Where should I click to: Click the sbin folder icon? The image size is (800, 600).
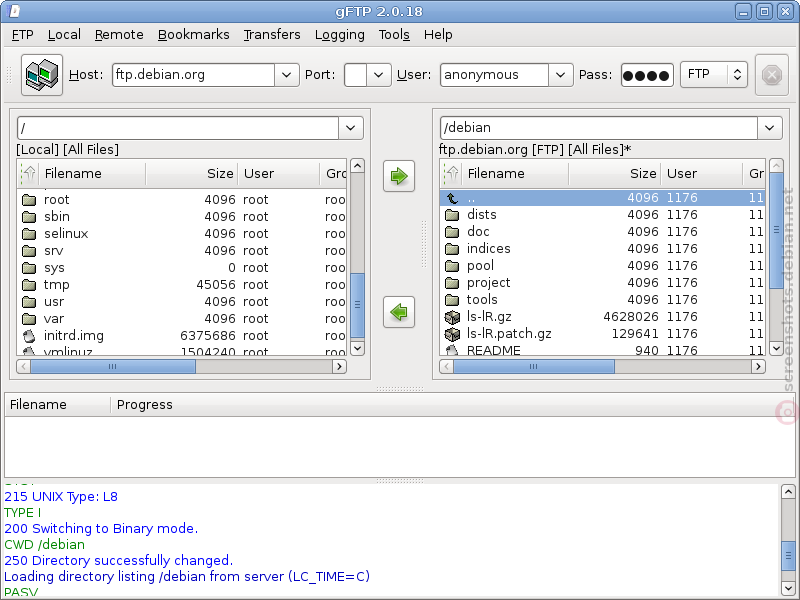[29, 217]
